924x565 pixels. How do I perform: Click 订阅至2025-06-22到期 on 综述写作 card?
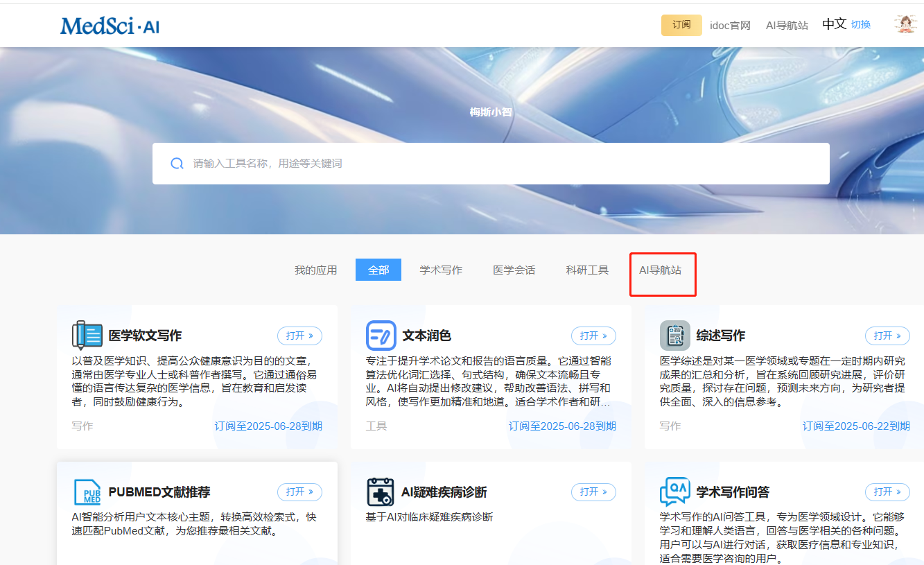pyautogui.click(x=856, y=426)
